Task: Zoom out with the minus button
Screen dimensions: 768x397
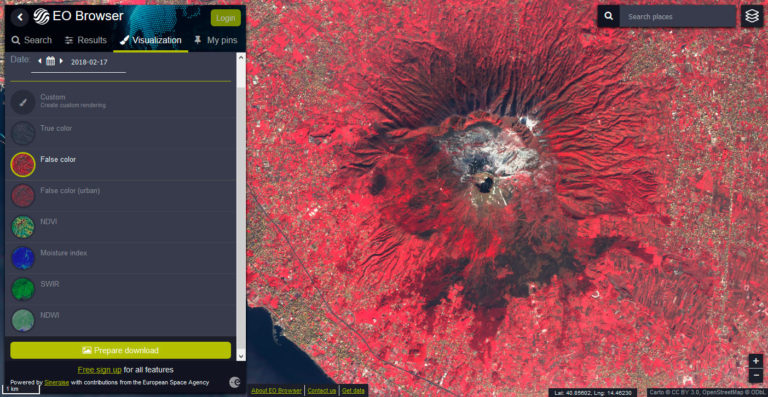Action: coord(756,375)
